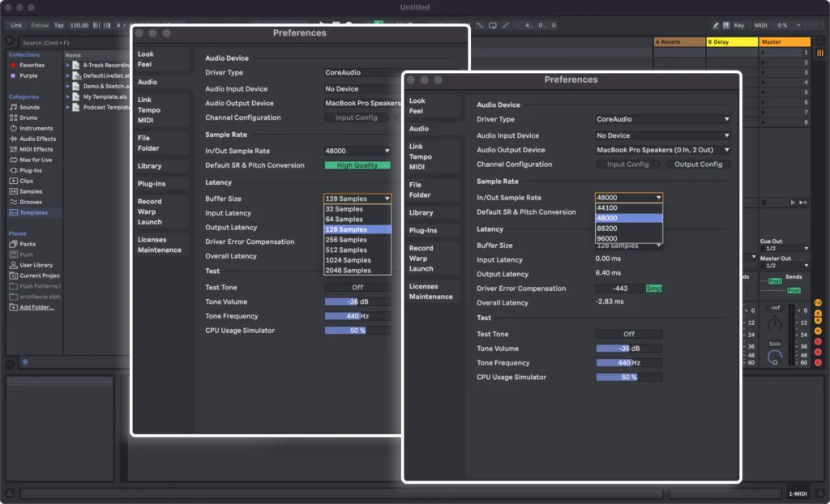This screenshot has width=830, height=504.
Task: Choose 44100 from the sample rate list
Action: click(629, 208)
